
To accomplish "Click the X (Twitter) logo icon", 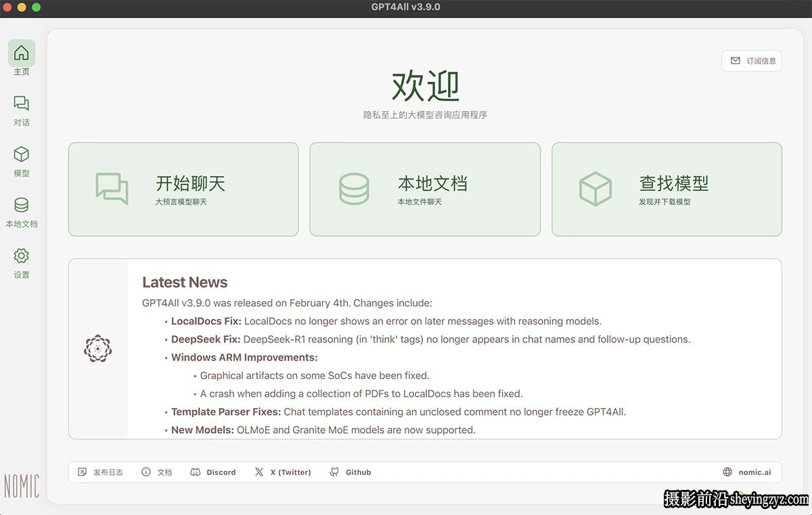I will tap(259, 472).
